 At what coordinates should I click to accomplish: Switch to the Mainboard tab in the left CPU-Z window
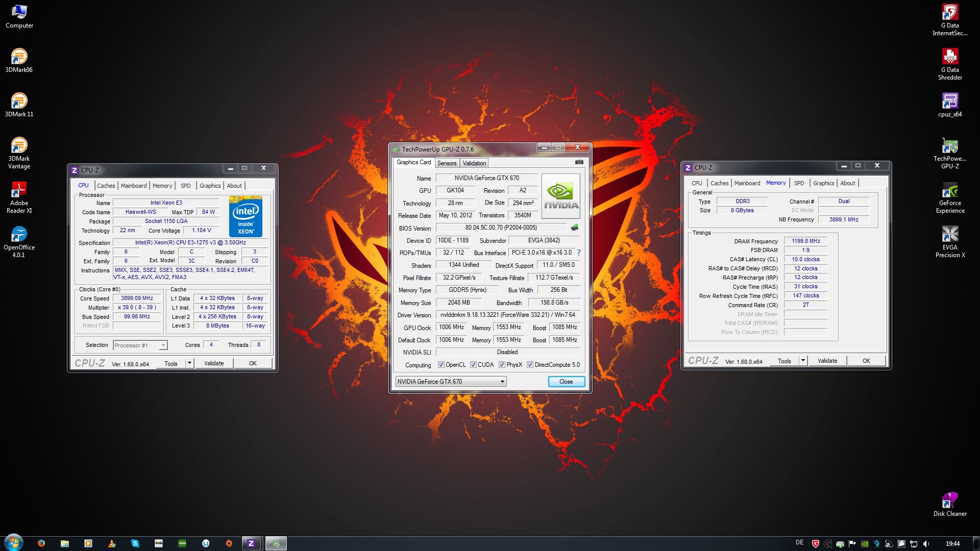(x=134, y=186)
